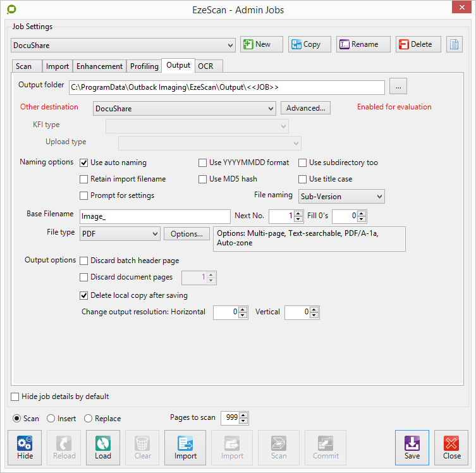Load a file using Load button
This screenshot has width=476, height=473.
[x=103, y=447]
